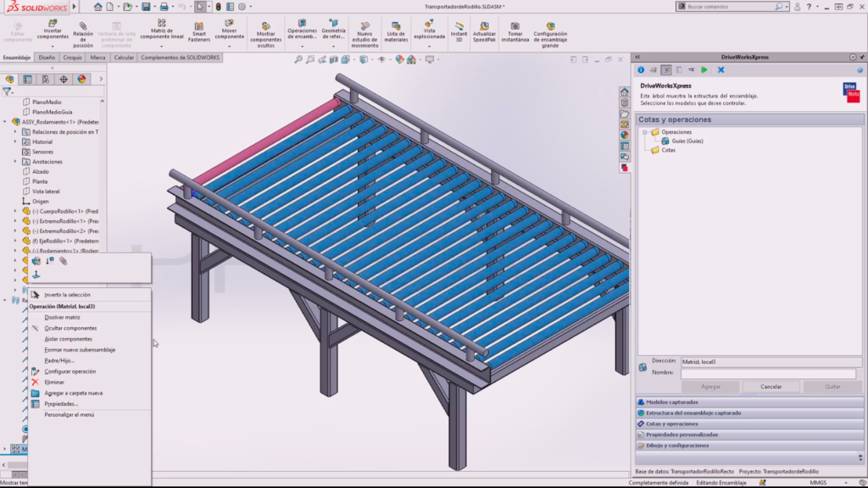
Task: Run the DriveWorksXpress green play button
Action: [x=704, y=70]
